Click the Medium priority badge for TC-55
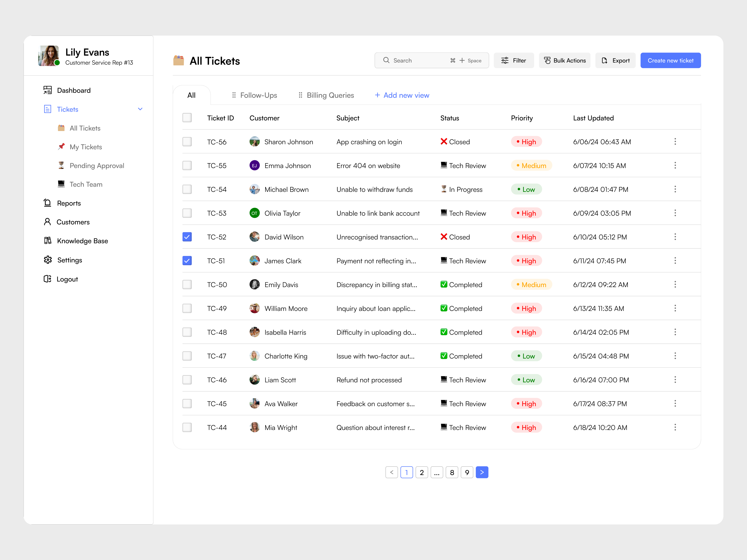Image resolution: width=747 pixels, height=560 pixels. [532, 166]
